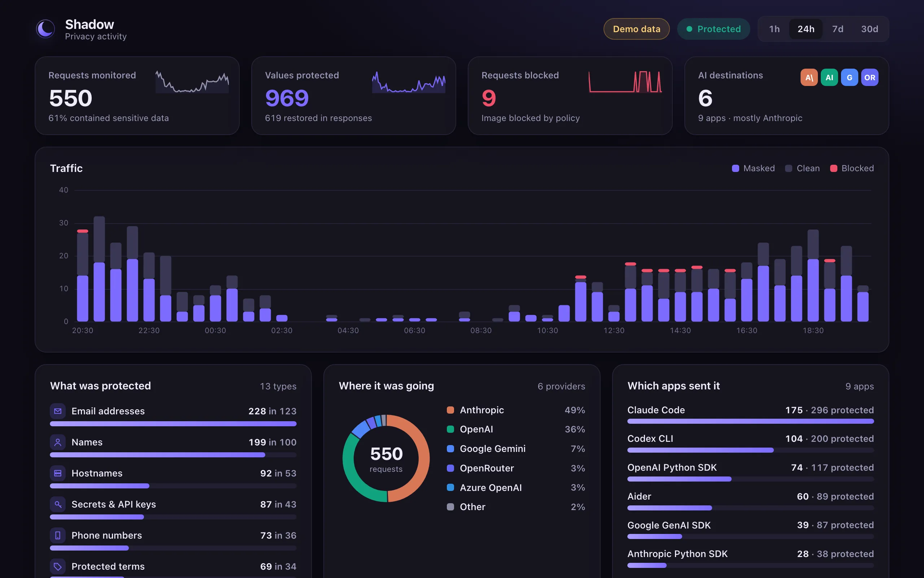This screenshot has width=924, height=578.
Task: Click the '104 · 200 protected' value
Action: (829, 439)
